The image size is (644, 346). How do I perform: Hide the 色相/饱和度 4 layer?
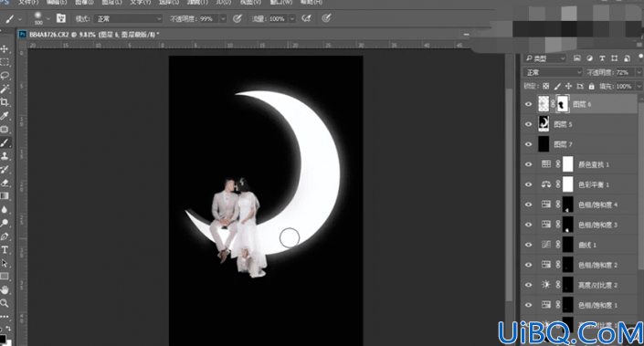click(x=529, y=204)
